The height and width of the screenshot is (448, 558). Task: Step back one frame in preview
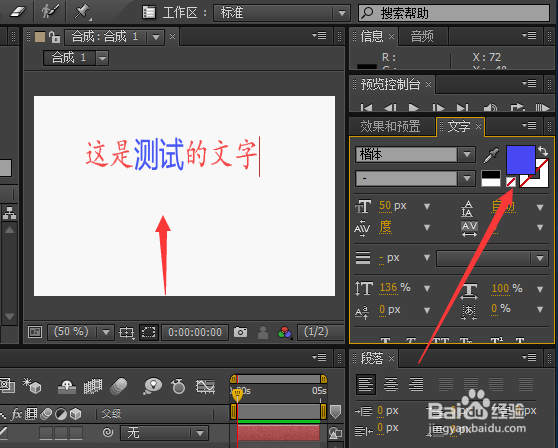390,107
